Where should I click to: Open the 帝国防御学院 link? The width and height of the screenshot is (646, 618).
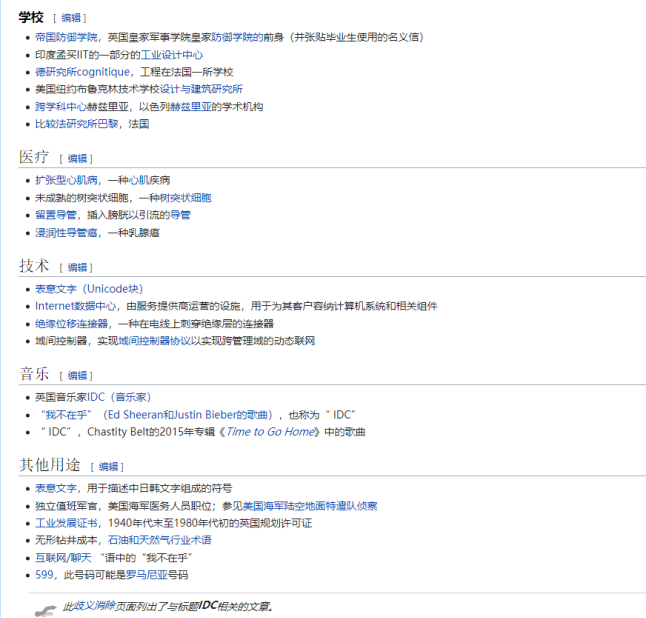coord(59,37)
